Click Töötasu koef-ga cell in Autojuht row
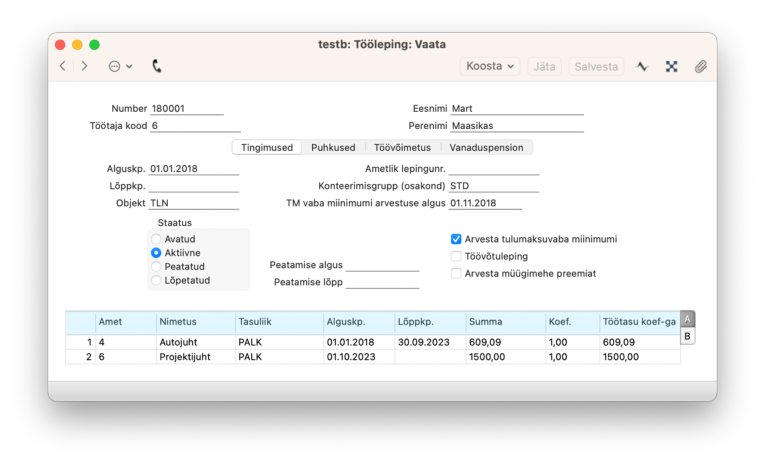 tap(640, 342)
